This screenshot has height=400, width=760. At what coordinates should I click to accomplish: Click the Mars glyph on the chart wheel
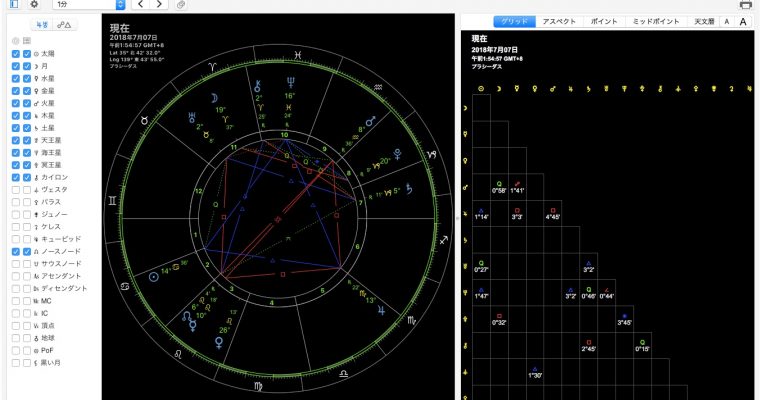[x=371, y=121]
